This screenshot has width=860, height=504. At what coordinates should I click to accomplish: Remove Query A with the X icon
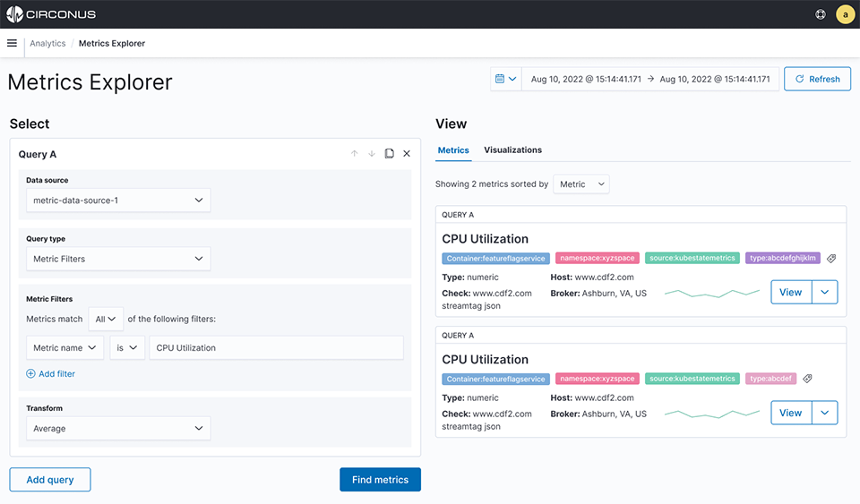coord(407,154)
